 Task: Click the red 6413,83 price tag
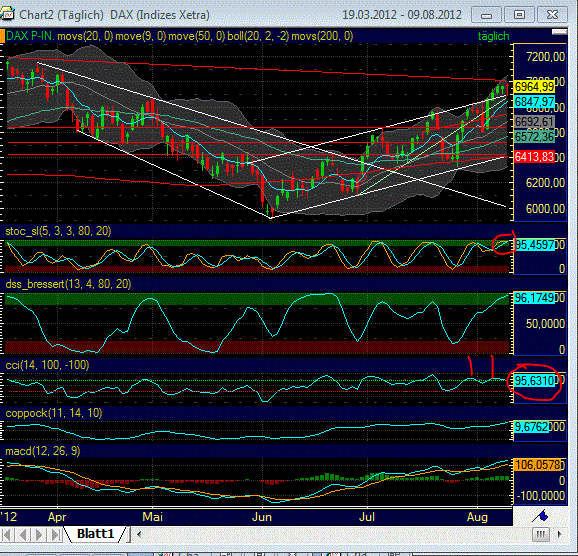coord(535,157)
